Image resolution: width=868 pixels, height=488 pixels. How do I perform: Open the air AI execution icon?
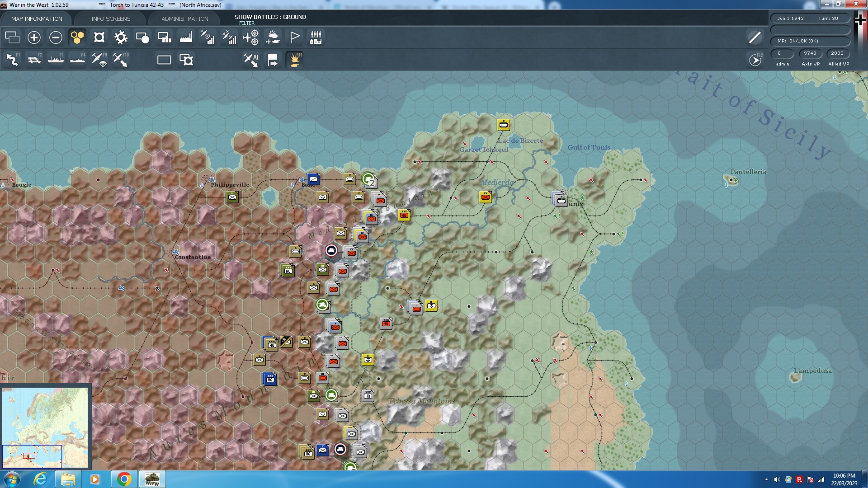(251, 60)
